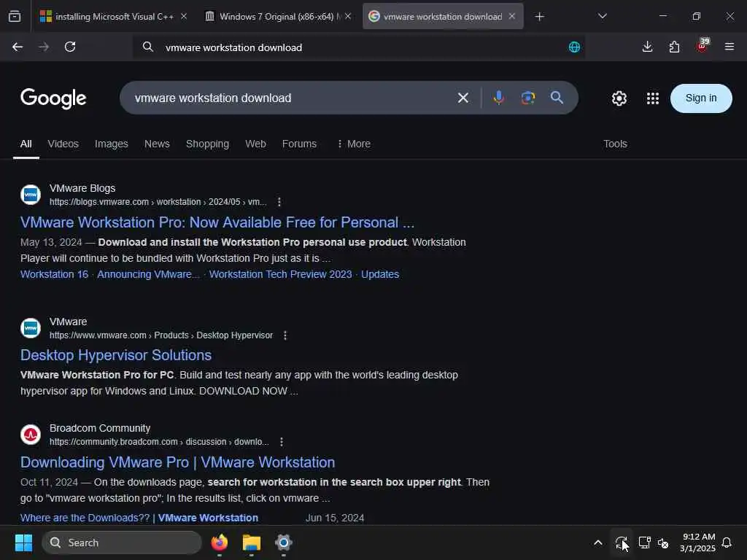This screenshot has height=560, width=747.
Task: Reload the current page
Action: (x=70, y=47)
